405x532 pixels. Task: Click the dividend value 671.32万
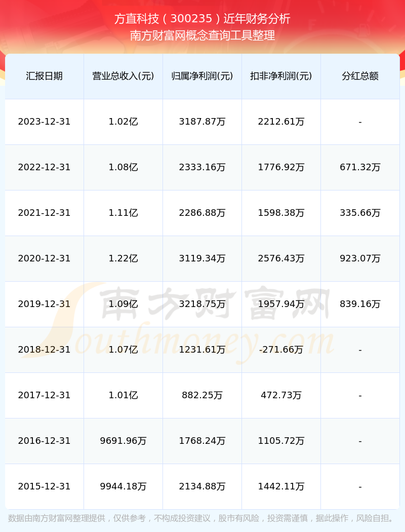[x=360, y=167]
